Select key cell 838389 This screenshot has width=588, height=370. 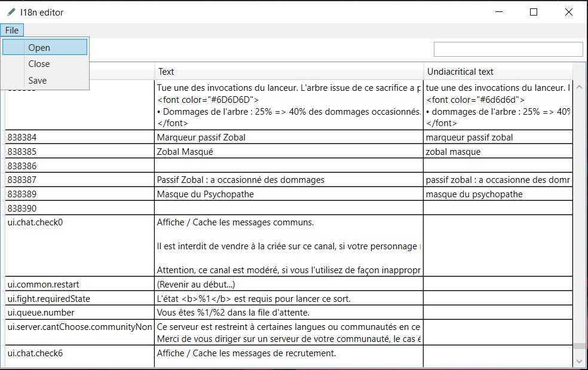click(x=79, y=194)
